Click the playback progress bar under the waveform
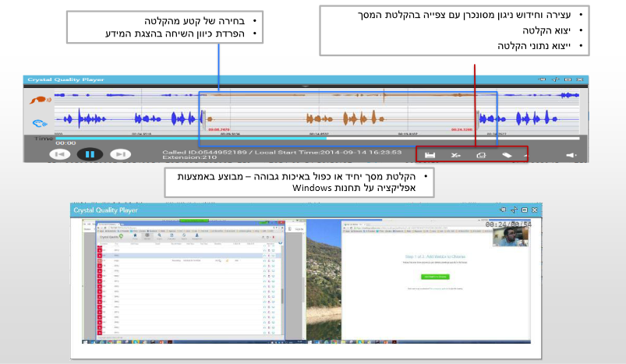 coord(317,138)
